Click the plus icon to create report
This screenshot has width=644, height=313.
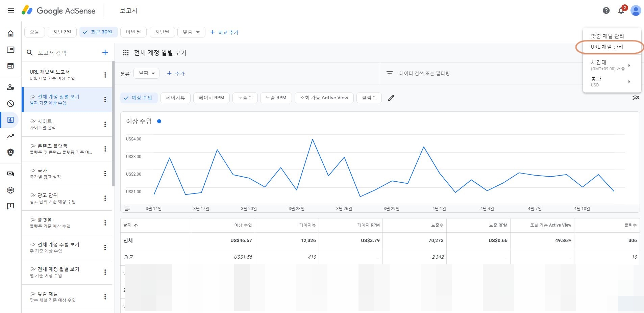pyautogui.click(x=105, y=52)
